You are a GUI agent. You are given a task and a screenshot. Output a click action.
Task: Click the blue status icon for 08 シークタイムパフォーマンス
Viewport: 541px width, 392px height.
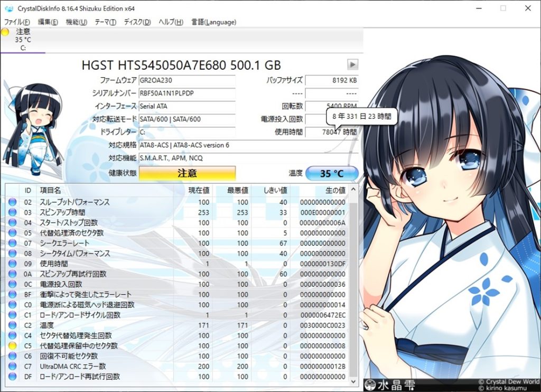pyautogui.click(x=13, y=253)
